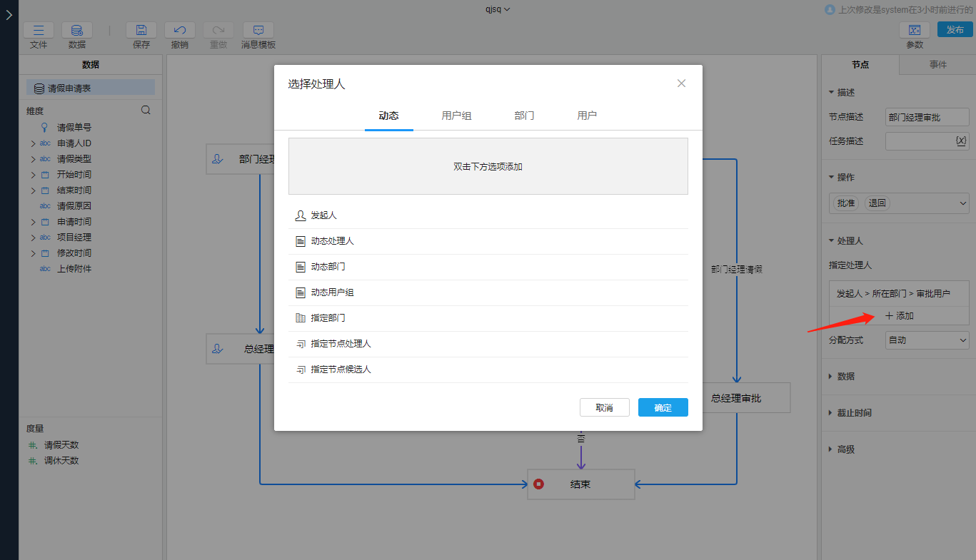This screenshot has width=976, height=560.
Task: Switch to the 用户组 tab
Action: [456, 116]
